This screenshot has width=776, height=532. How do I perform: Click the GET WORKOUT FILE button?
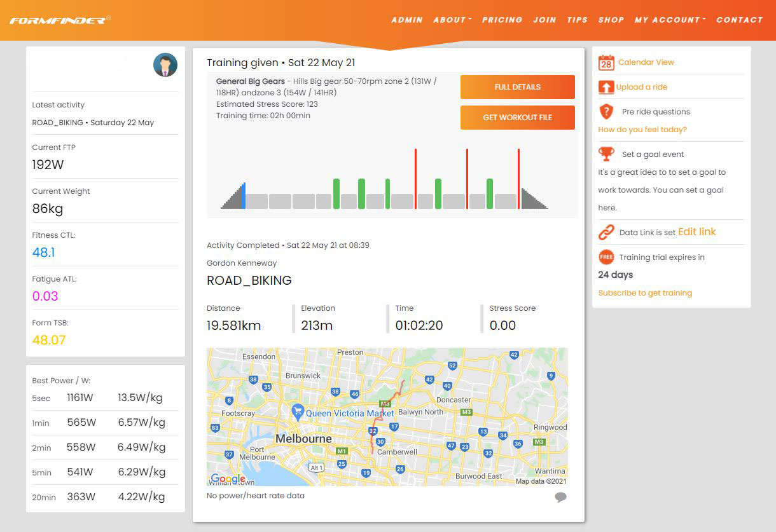517,118
